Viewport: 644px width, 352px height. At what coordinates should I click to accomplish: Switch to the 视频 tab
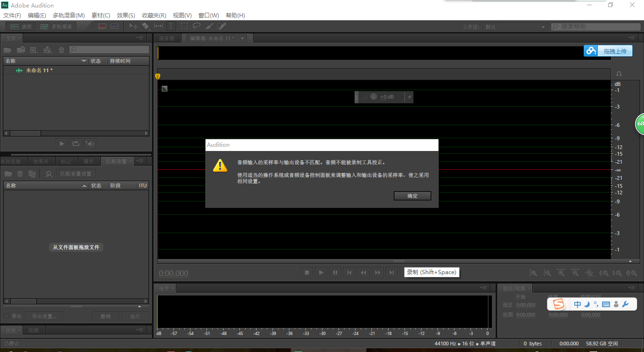click(x=33, y=330)
